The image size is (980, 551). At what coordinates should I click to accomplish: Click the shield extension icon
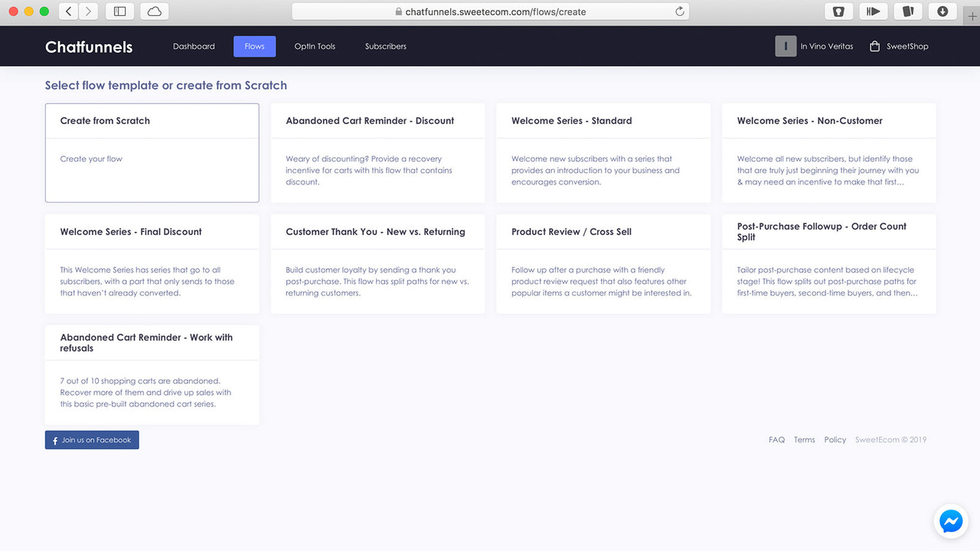click(839, 11)
